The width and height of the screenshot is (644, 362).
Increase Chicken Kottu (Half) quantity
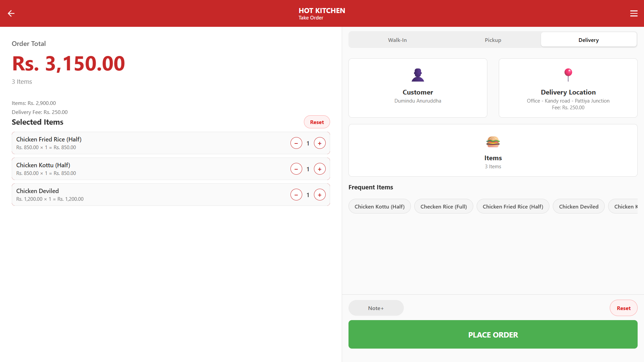pyautogui.click(x=320, y=169)
